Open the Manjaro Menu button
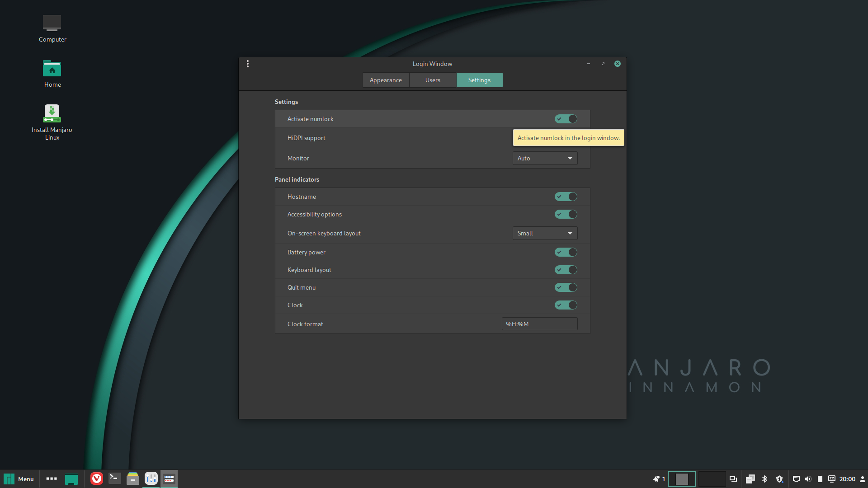The height and width of the screenshot is (488, 868). (x=19, y=479)
